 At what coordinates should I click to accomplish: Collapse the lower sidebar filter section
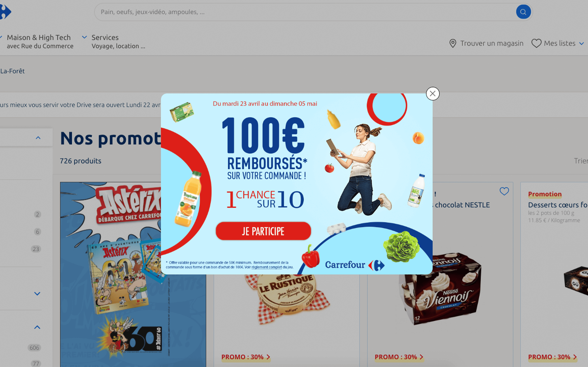(x=37, y=327)
